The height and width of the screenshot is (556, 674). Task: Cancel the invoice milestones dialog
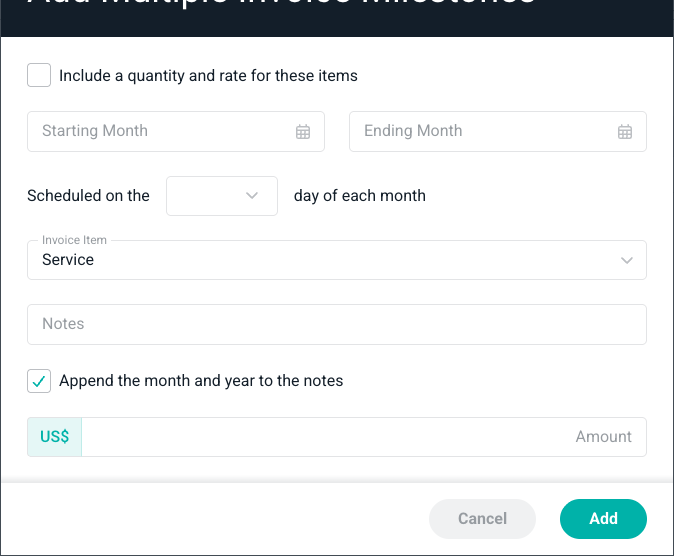click(x=482, y=519)
